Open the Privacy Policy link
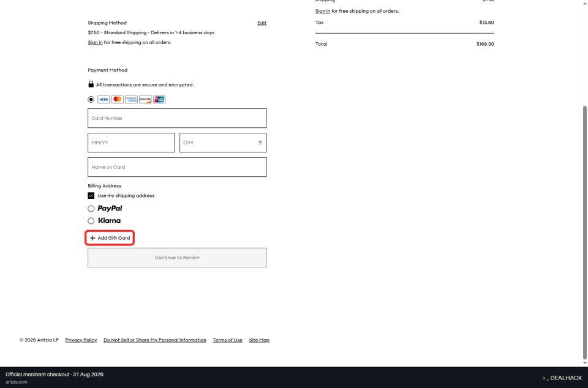Screen dimensions: 588x388 point(81,340)
